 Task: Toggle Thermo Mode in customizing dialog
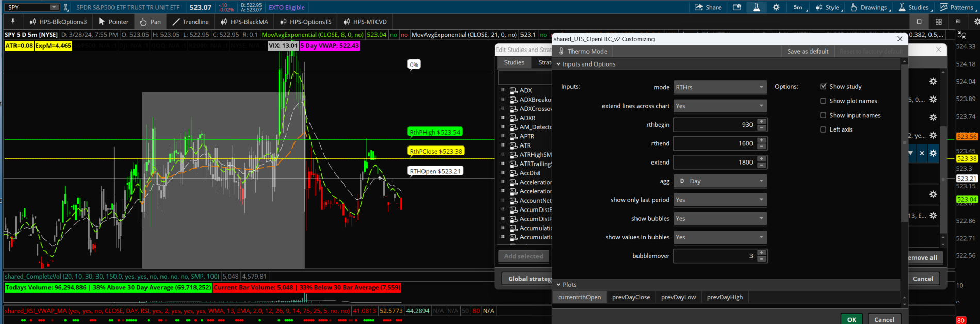pos(582,51)
